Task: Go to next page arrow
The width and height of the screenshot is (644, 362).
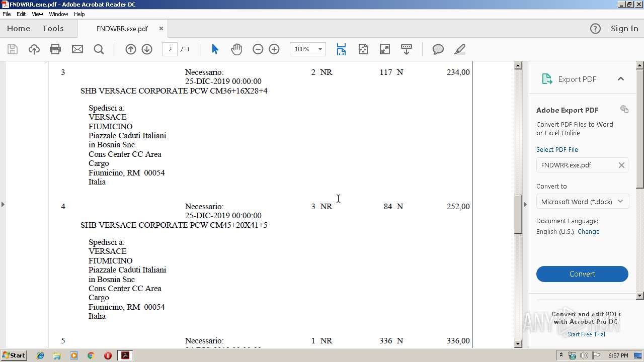Action: [147, 49]
